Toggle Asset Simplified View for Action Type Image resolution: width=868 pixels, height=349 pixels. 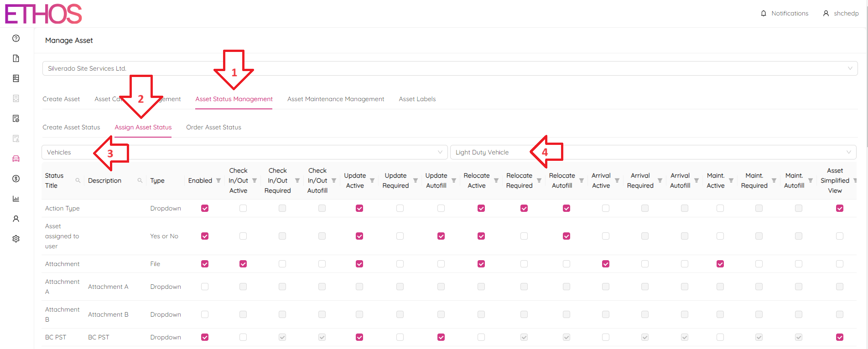tap(840, 208)
